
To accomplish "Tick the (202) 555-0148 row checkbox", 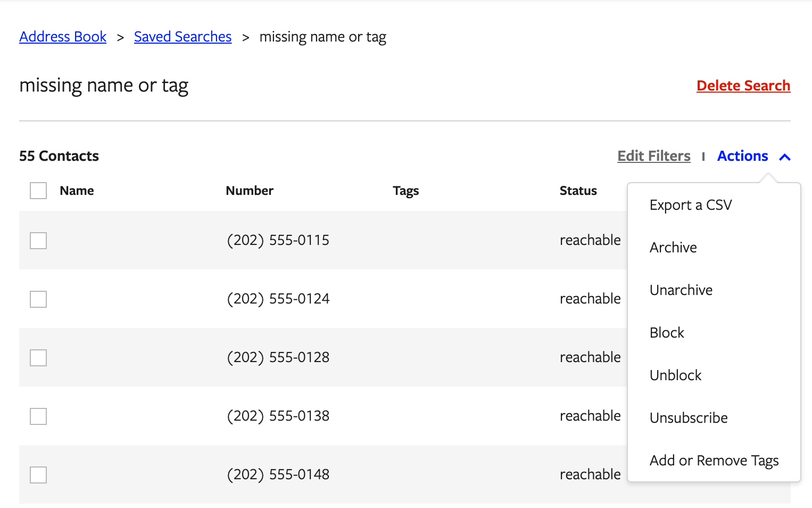I will pos(38,475).
